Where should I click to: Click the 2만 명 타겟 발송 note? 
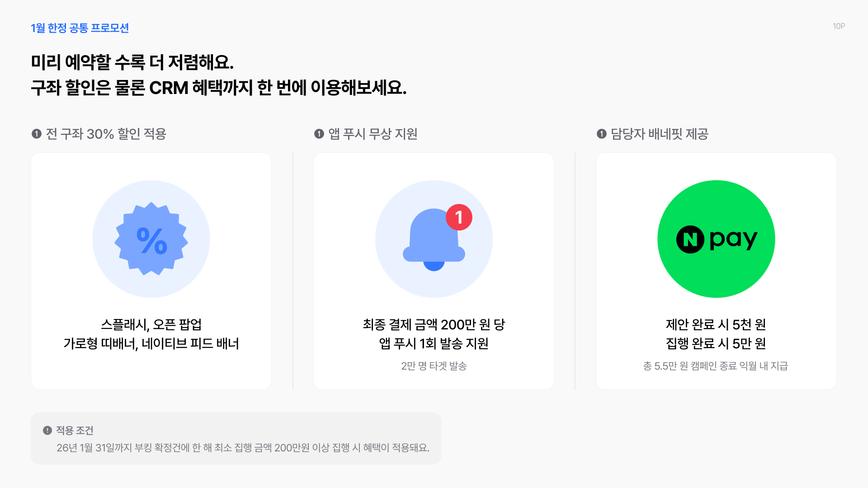pyautogui.click(x=434, y=366)
